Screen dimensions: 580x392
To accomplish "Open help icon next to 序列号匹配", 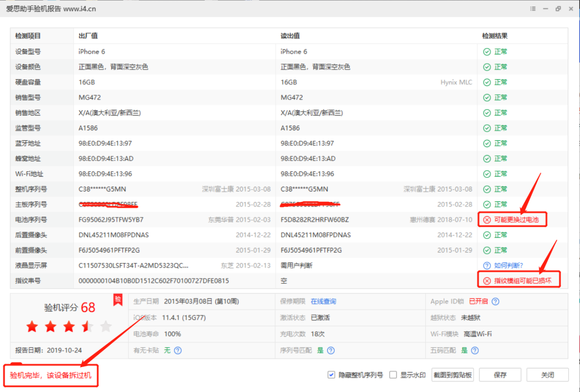I will coord(331,350).
